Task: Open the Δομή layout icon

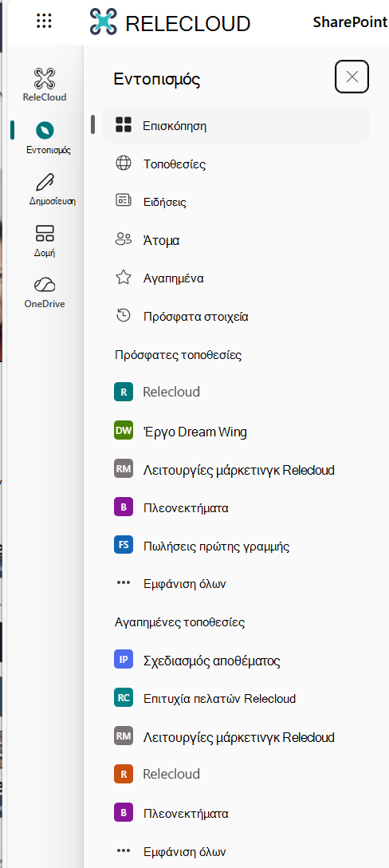Action: point(45,233)
